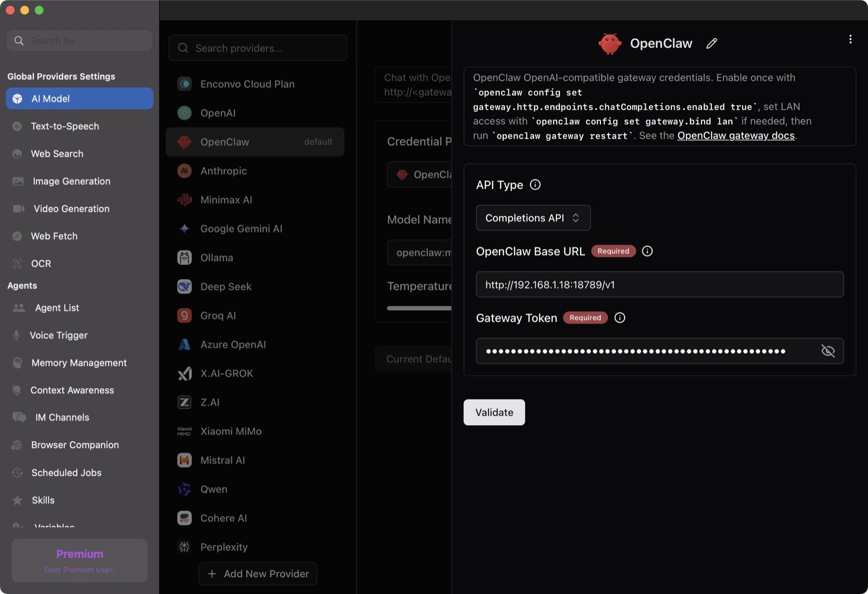
Task: Open Web Fetch settings in sidebar
Action: [x=80, y=236]
